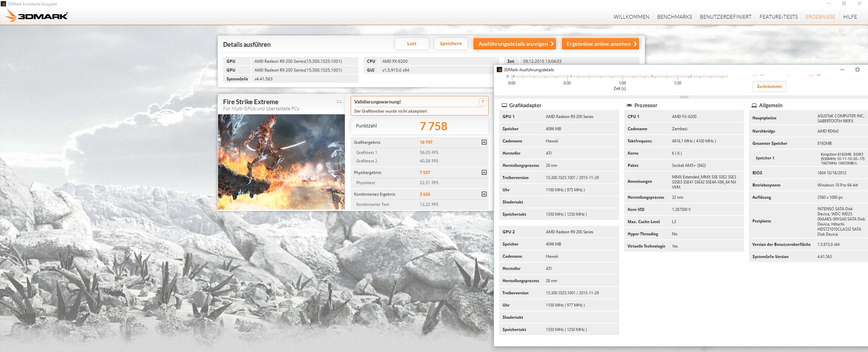Open the WILLKOMMEN tab
The width and height of the screenshot is (868, 352).
point(631,17)
